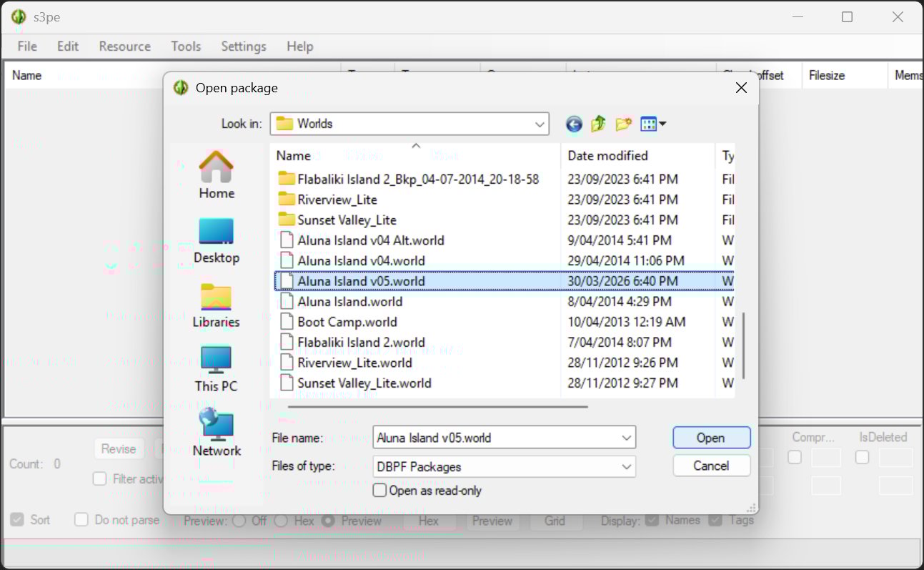Go up one folder level icon
Image resolution: width=924 pixels, height=570 pixels.
(598, 124)
